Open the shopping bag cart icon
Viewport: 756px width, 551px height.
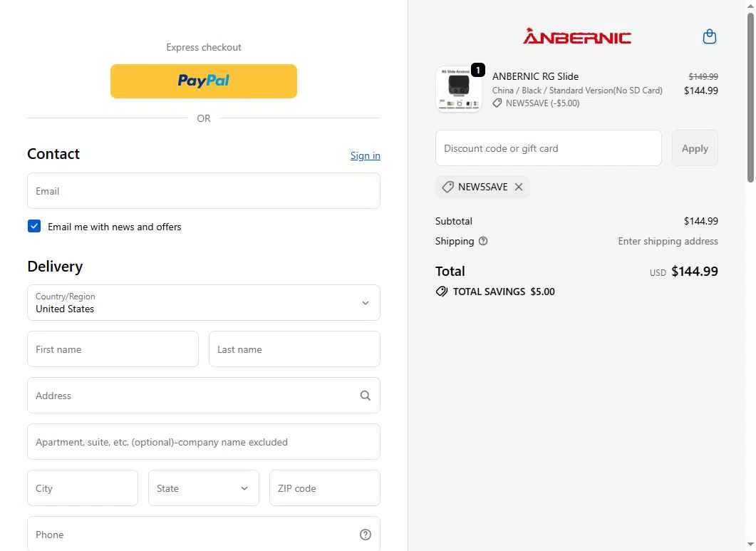709,36
